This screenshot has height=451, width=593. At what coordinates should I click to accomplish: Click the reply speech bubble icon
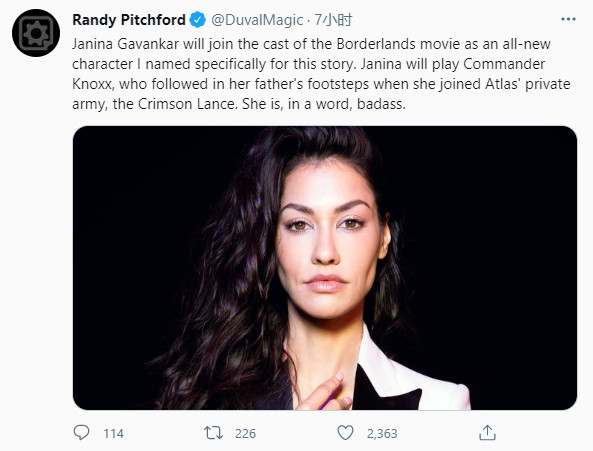81,432
